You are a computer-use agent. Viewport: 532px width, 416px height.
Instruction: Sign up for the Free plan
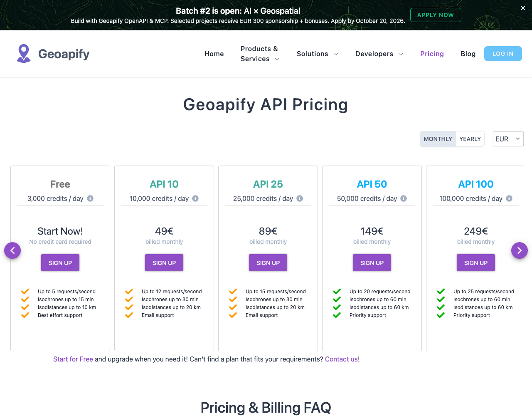click(60, 263)
